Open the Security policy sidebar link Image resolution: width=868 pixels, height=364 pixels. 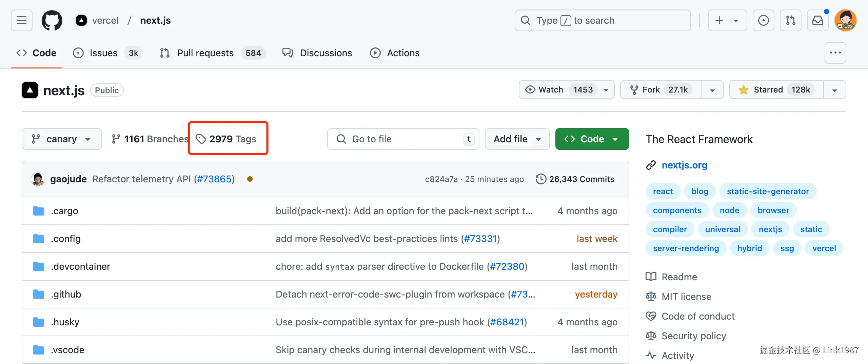[x=694, y=336]
